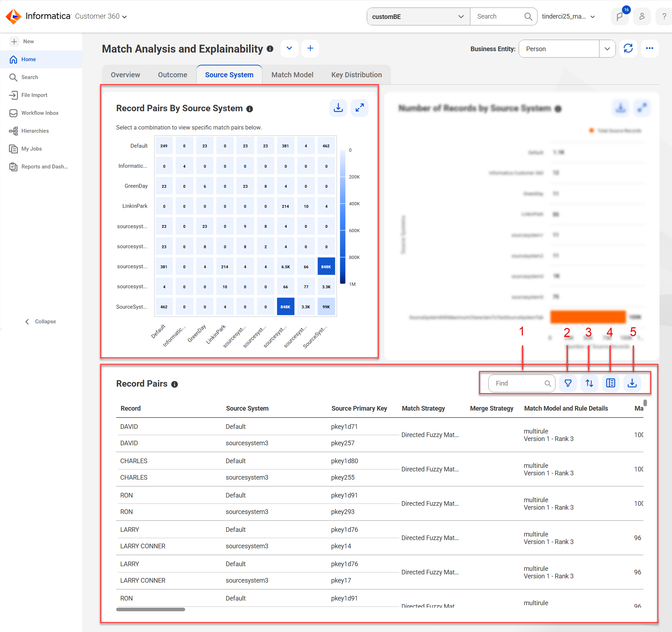Viewport: 672px width, 632px height.
Task: Download the Number of Records by Source System chart
Action: point(621,108)
